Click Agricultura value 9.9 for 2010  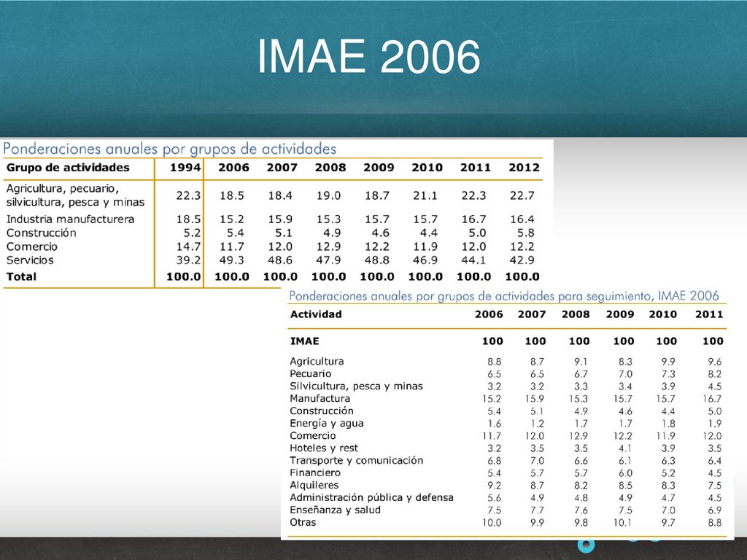point(668,362)
